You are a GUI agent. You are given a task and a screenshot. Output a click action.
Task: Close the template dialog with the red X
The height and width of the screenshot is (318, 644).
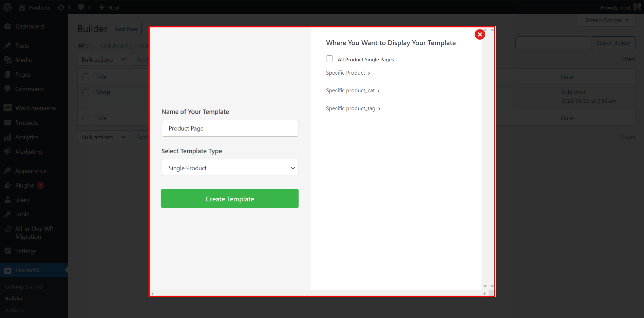[480, 34]
